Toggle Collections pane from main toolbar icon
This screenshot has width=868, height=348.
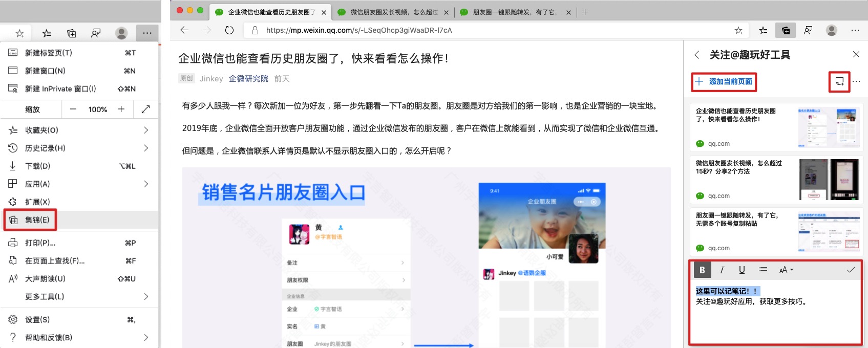786,30
